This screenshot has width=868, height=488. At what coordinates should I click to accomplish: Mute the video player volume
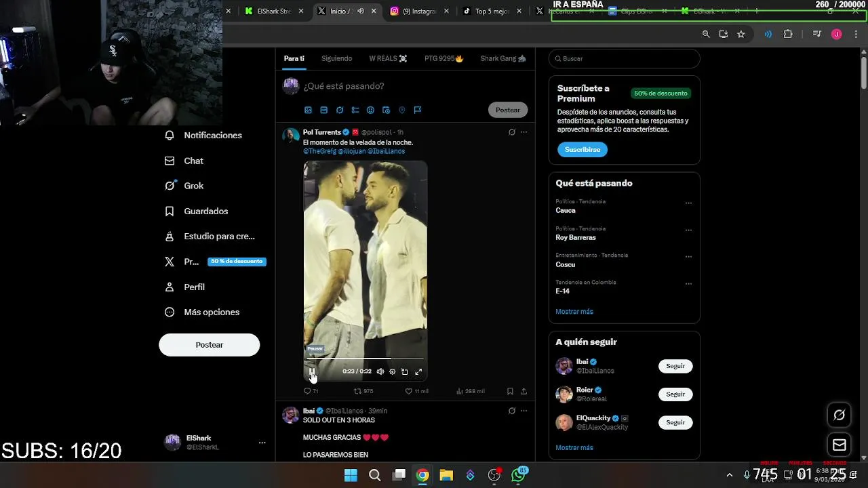[x=380, y=371]
